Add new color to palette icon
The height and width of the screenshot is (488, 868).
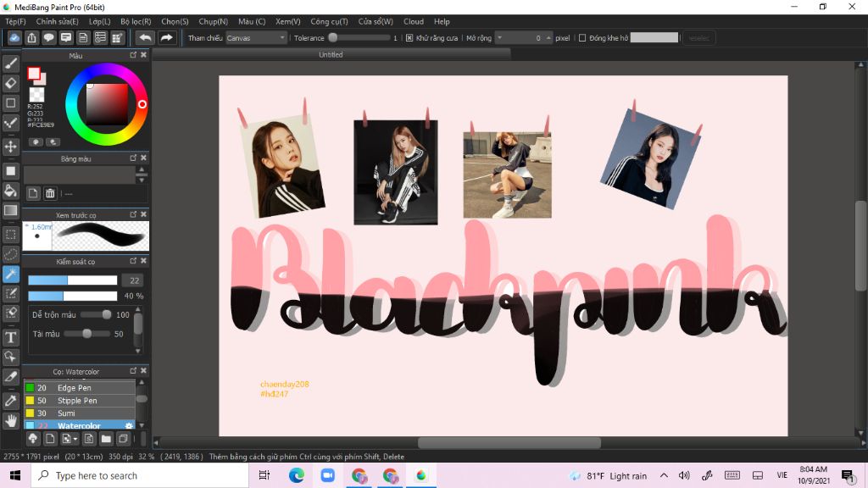click(x=33, y=193)
